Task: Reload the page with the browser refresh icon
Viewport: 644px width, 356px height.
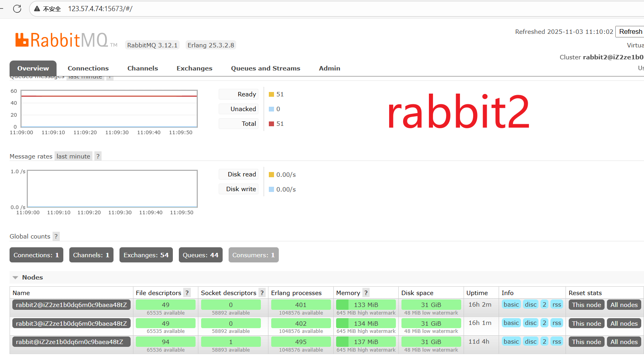Action: [17, 8]
